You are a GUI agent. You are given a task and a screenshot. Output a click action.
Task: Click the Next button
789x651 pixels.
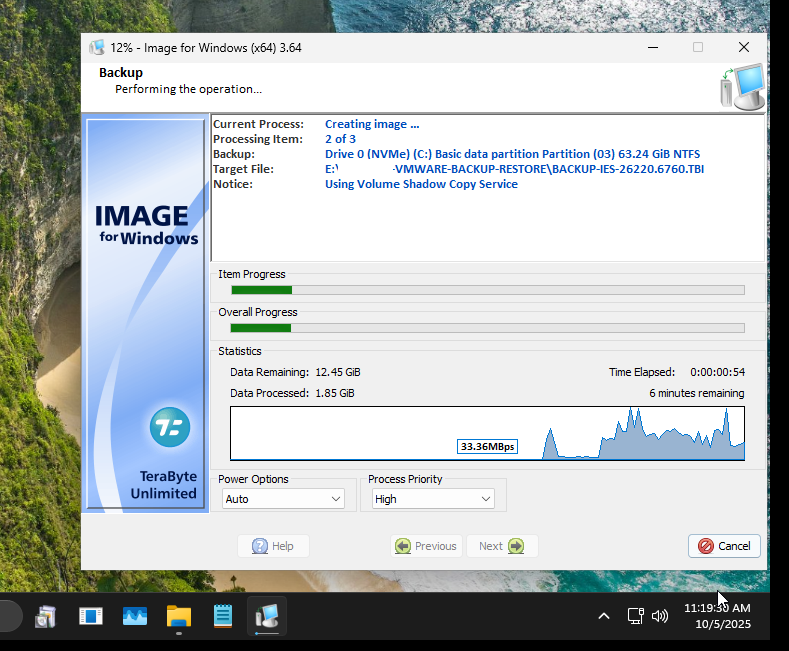click(x=502, y=546)
